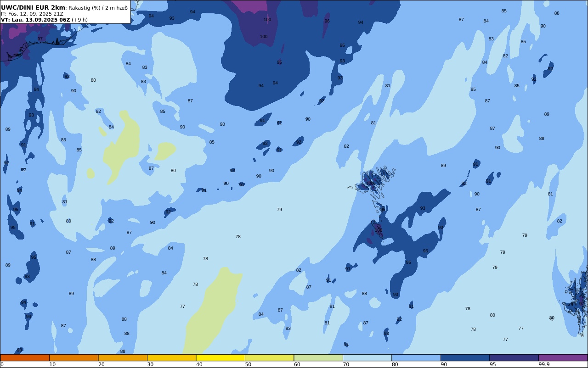
Task: Click the '99.9' legend tick label
Action: click(544, 364)
